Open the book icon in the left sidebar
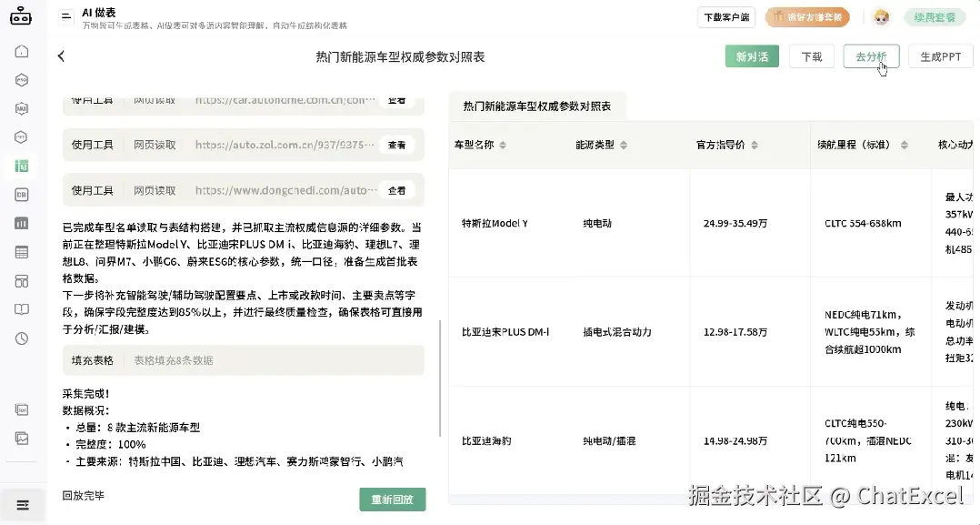The image size is (980, 525). (x=21, y=308)
